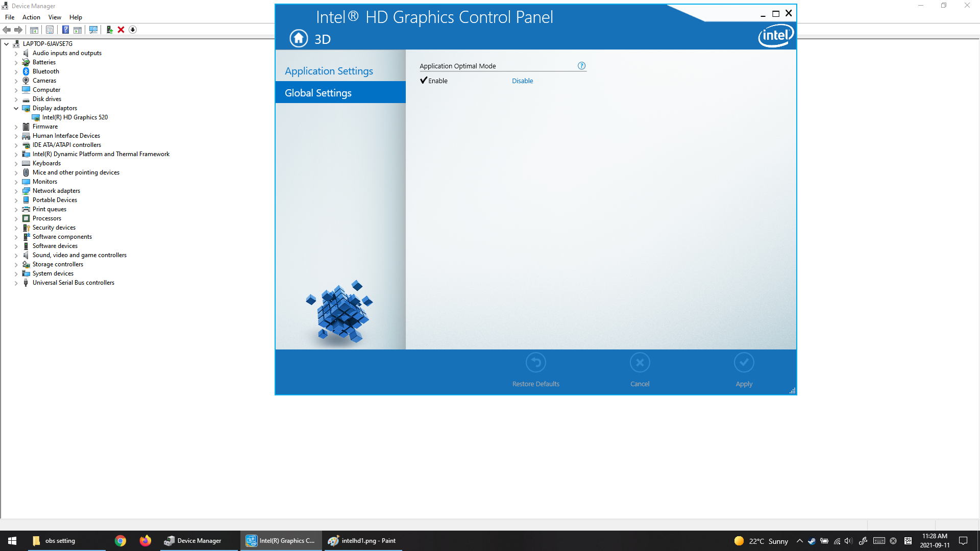Select the Enable option for Optimal Mode
Viewport: 980px width, 551px height.
[x=434, y=81]
